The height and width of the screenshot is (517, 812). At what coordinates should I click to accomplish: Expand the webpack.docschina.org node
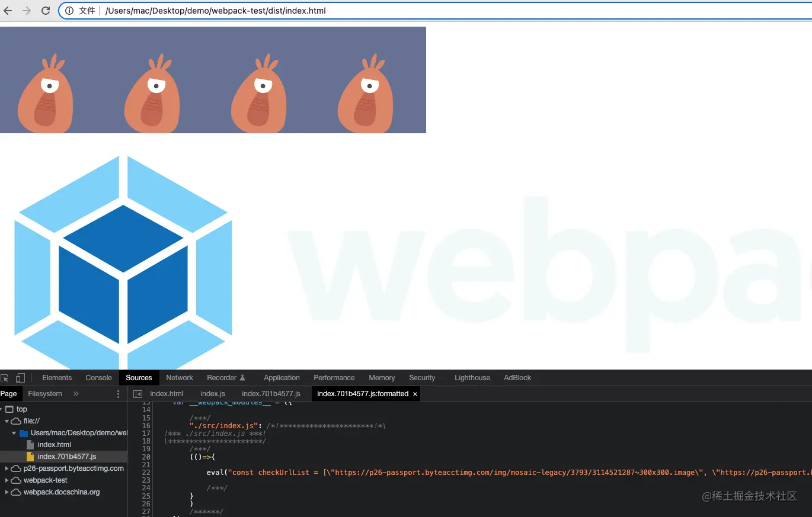coord(7,492)
